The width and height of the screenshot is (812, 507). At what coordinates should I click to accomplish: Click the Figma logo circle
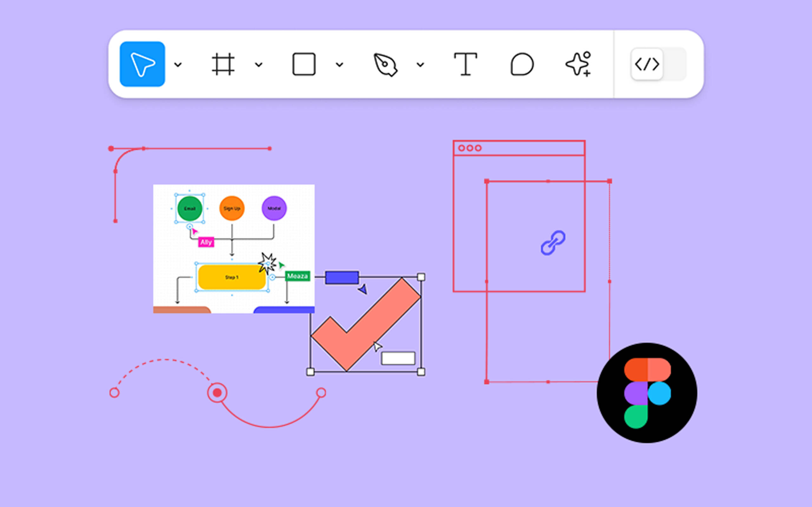646,393
